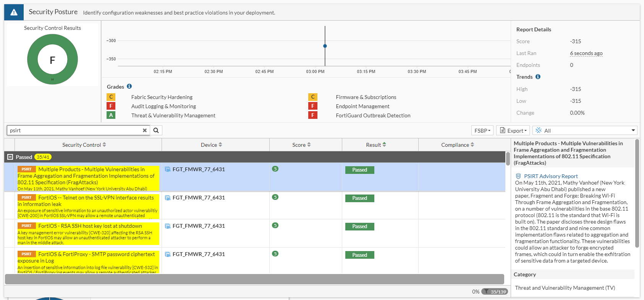Click the shield icon beside PSIRT Advisory Report

pyautogui.click(x=518, y=176)
